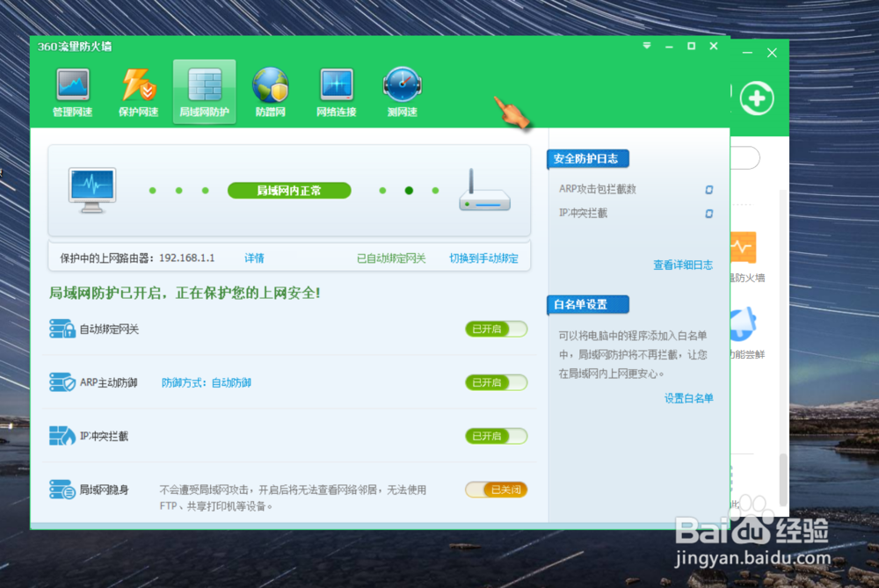Open 查看详细日志 link

click(x=683, y=265)
